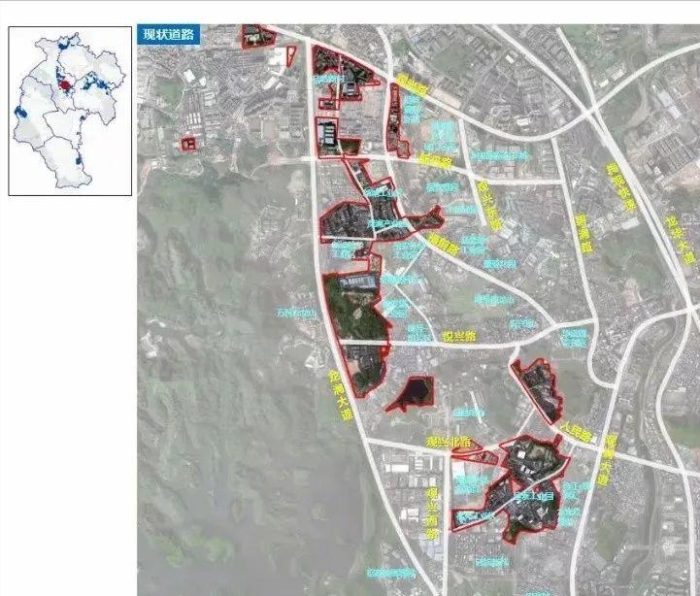Click the 观澜大道 road label
The height and width of the screenshot is (596, 700).
(x=606, y=461)
